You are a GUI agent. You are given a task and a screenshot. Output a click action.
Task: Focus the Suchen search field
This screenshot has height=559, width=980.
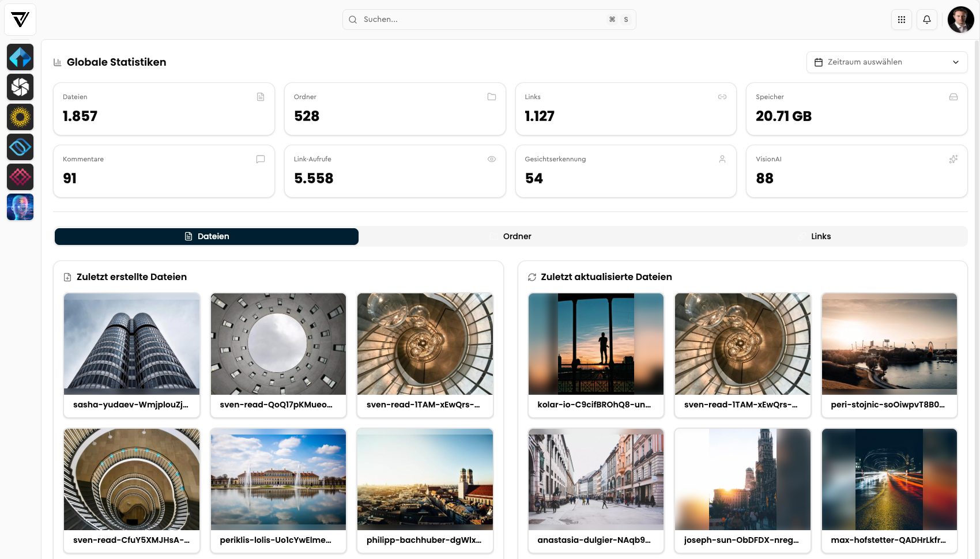489,20
